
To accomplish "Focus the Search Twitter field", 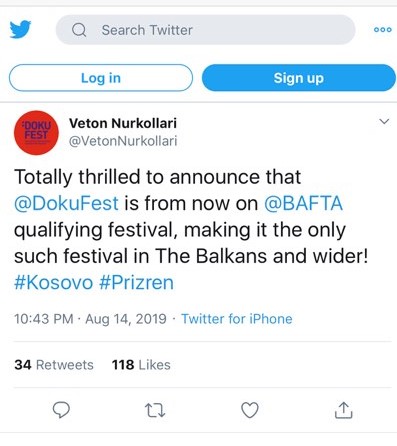I will tap(205, 30).
